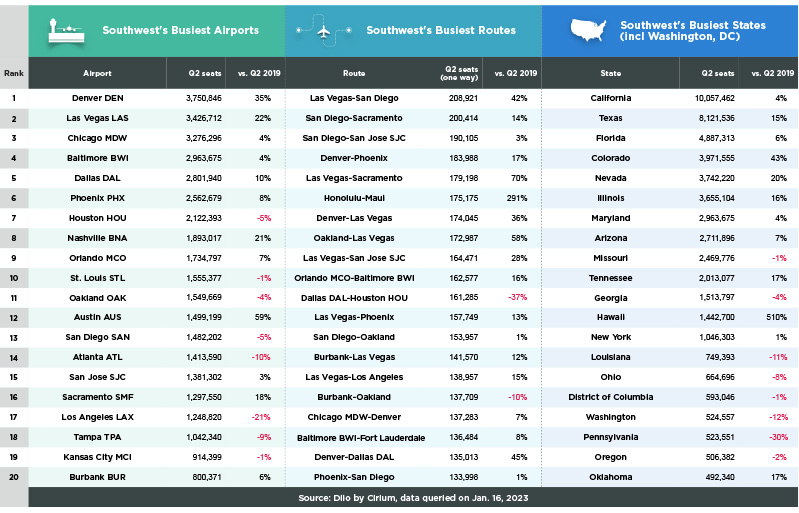
Task: Select the Denver DEN airport cell
Action: point(97,98)
